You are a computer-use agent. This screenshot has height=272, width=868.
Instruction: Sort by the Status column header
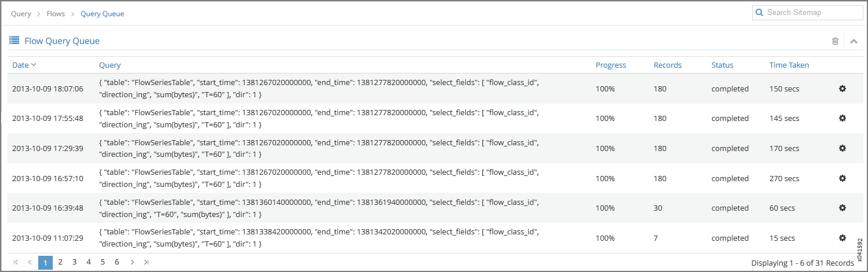coord(722,65)
